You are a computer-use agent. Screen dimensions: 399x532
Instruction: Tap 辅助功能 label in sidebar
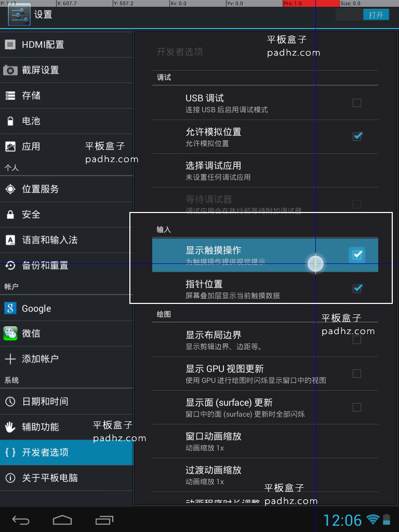click(x=41, y=427)
